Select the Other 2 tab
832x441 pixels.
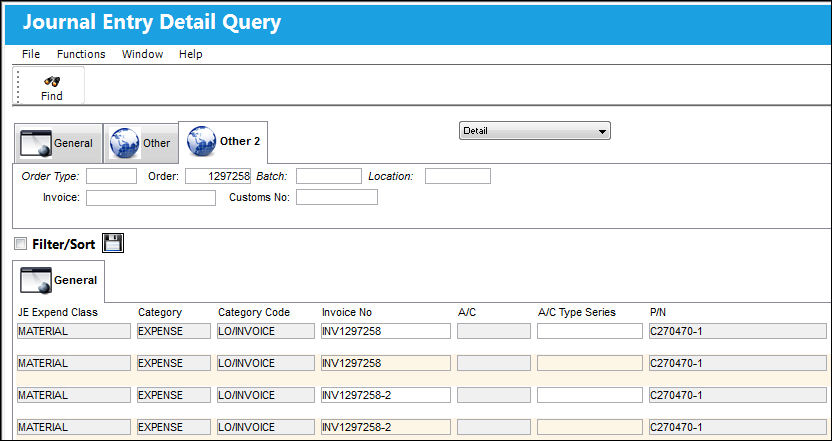coord(223,142)
